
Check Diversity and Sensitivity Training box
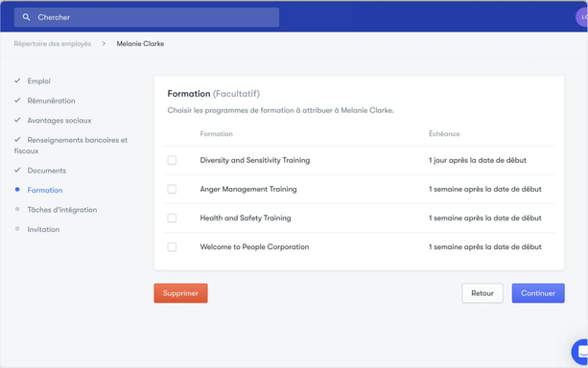click(172, 160)
